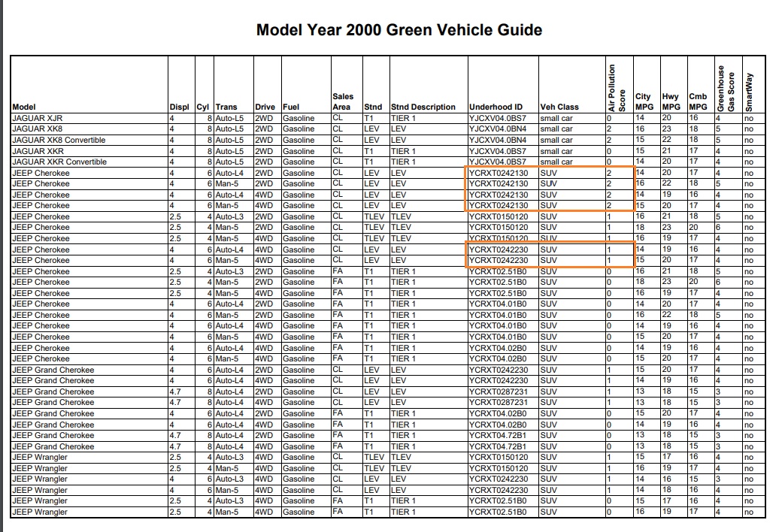Select the Sales Area column header
The height and width of the screenshot is (532, 782).
coord(343,101)
